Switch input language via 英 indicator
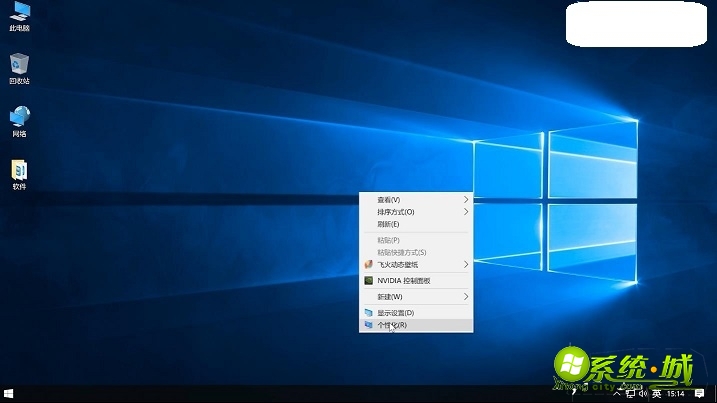717x403 pixels. [657, 394]
